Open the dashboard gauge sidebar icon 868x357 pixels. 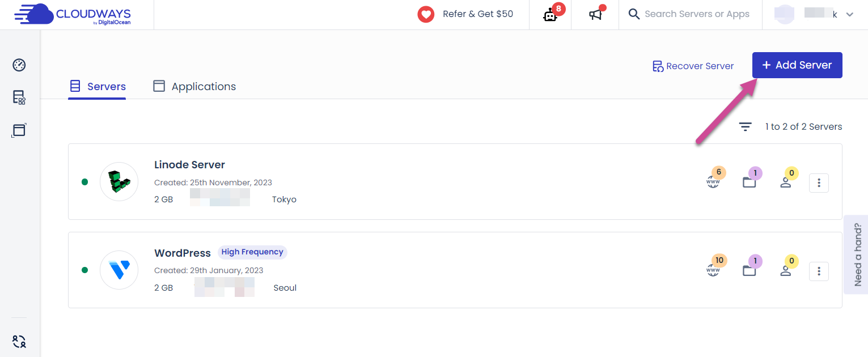[19, 65]
